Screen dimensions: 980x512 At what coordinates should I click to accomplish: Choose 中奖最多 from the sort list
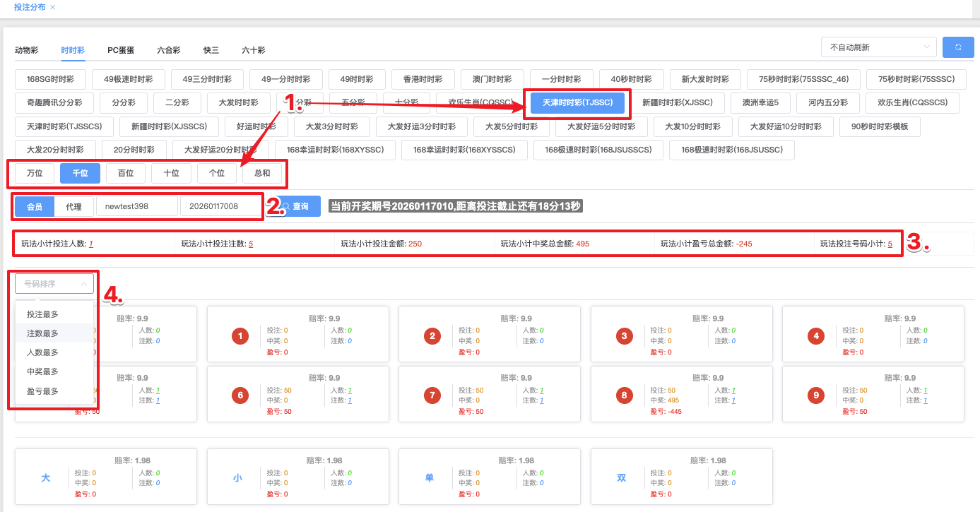tap(42, 371)
